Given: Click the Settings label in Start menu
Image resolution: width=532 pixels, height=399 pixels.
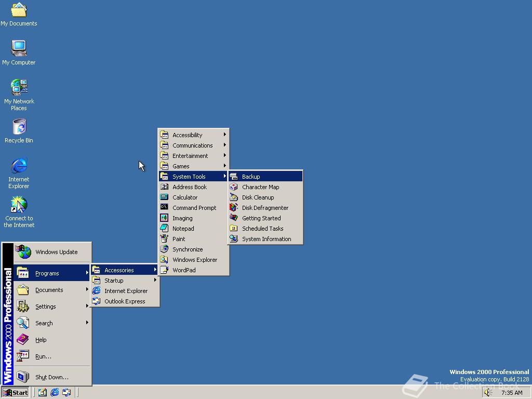Looking at the screenshot, I should pos(46,307).
